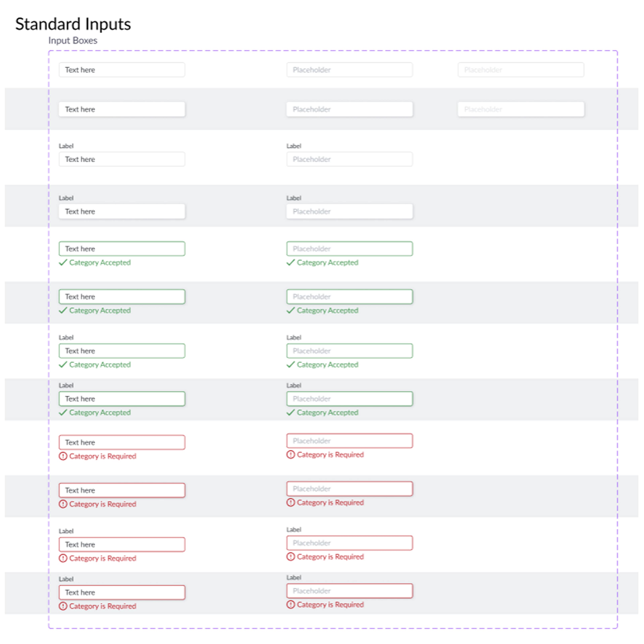The width and height of the screenshot is (644, 644).
Task: Click 'Category is Required' under third red 'Text here'
Action: click(103, 558)
